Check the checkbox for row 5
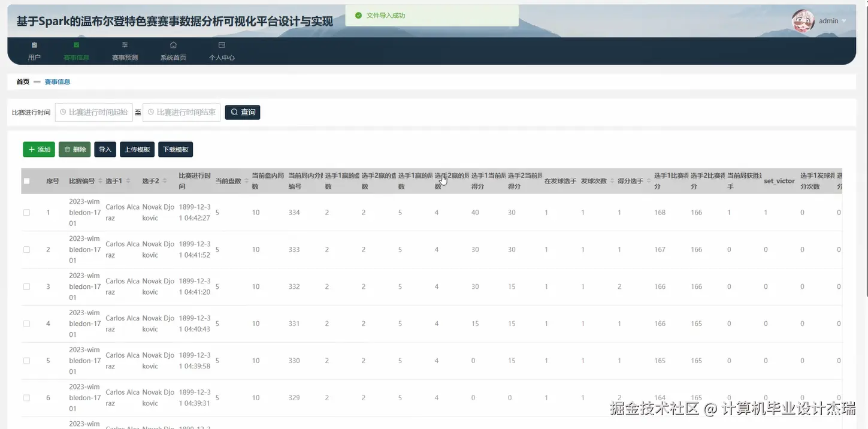868x429 pixels. click(x=26, y=361)
